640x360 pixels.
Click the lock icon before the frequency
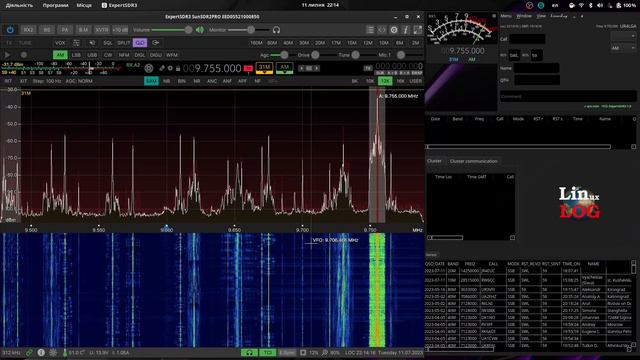coord(178,68)
